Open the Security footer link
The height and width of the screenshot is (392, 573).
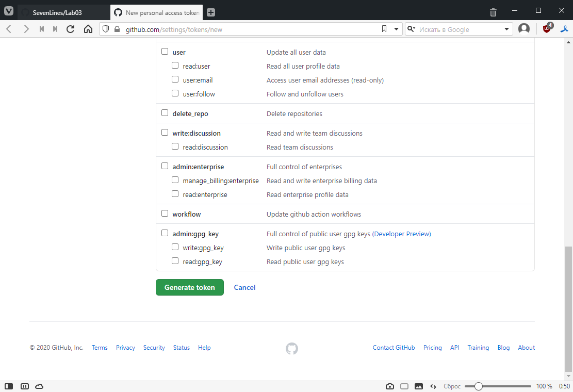coord(154,348)
